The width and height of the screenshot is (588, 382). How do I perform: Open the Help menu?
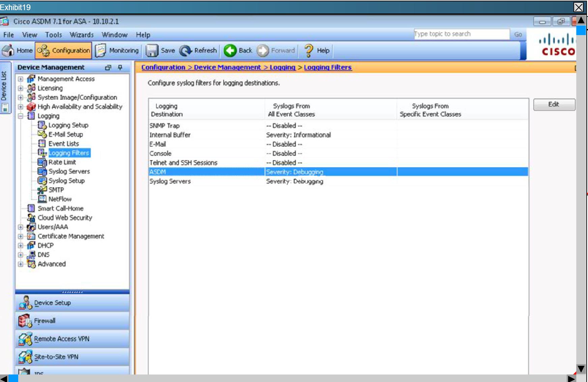(143, 35)
